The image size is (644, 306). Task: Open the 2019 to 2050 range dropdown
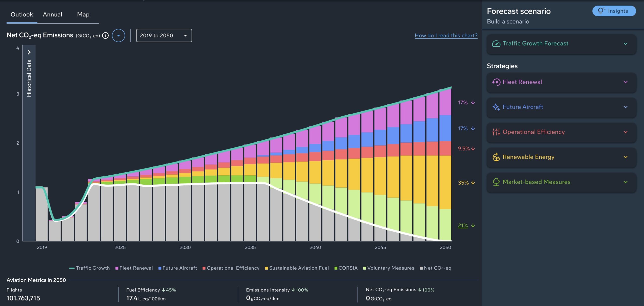click(x=164, y=35)
